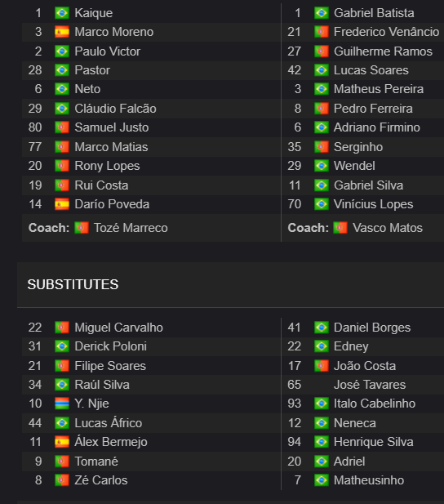Open player Rui Costa profile
This screenshot has width=444, height=504.
pos(101,185)
